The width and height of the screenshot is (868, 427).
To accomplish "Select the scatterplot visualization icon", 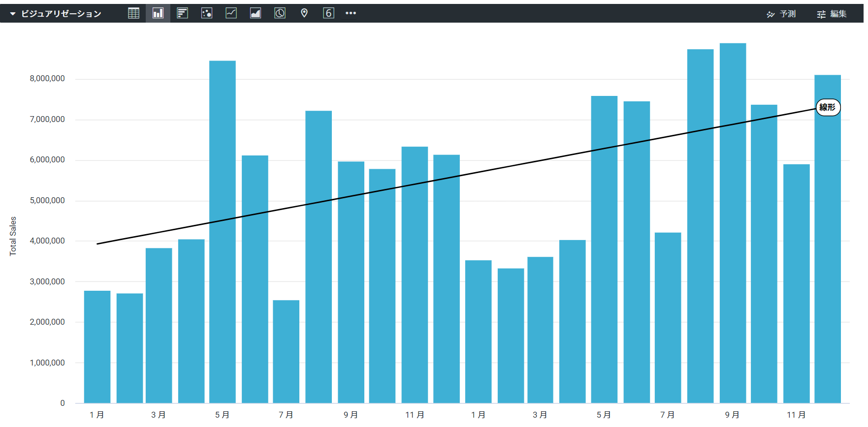I will pyautogui.click(x=207, y=13).
